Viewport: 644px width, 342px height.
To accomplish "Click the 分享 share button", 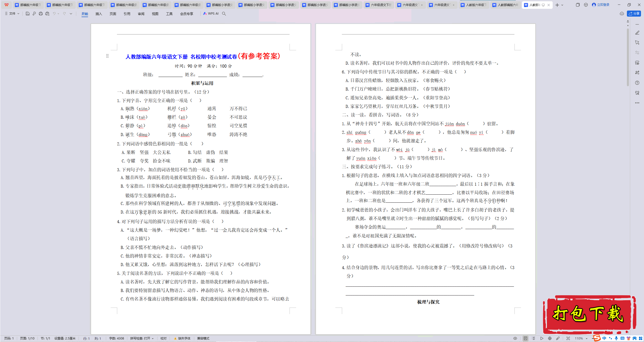I will pyautogui.click(x=634, y=14).
